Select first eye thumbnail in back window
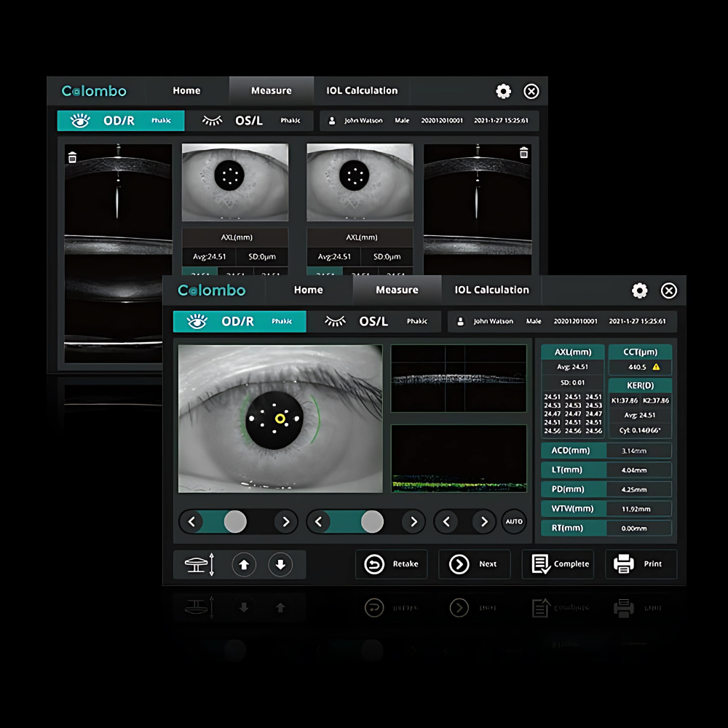The height and width of the screenshot is (728, 728). (235, 182)
